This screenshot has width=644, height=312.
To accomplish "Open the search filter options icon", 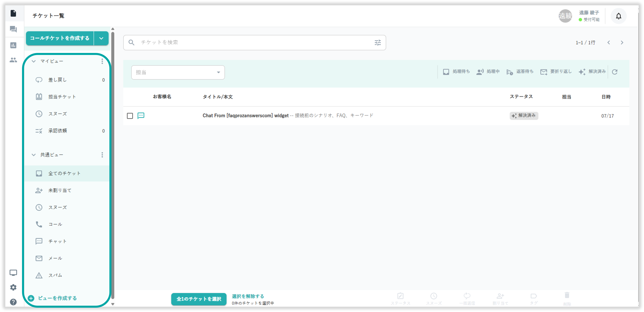I will [x=378, y=42].
